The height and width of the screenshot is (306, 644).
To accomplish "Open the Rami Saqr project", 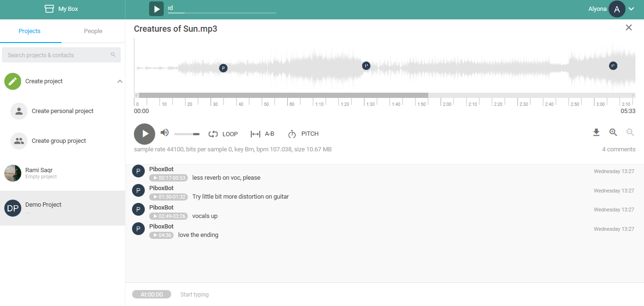I will pyautogui.click(x=62, y=173).
